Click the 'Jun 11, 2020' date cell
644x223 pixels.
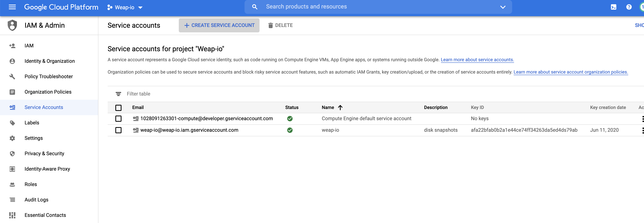604,130
